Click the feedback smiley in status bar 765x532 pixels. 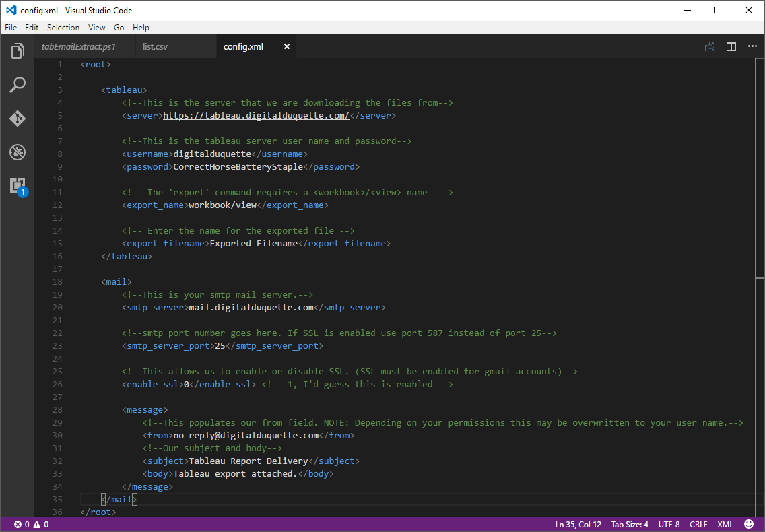click(749, 524)
